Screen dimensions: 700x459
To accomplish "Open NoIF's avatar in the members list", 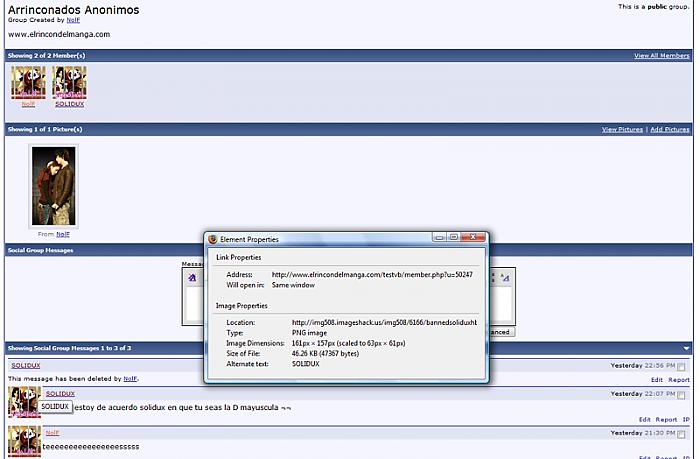I will tap(28, 82).
